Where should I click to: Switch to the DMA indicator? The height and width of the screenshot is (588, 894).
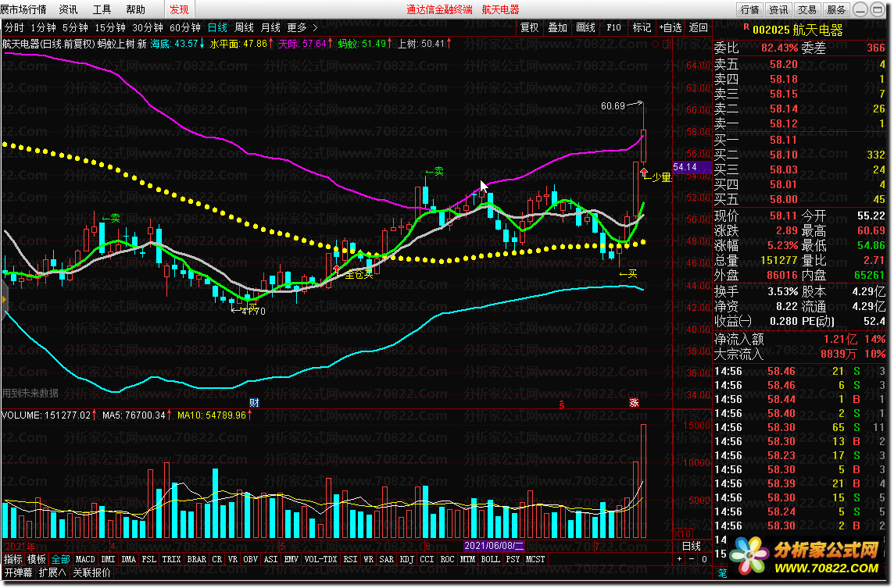pos(129,560)
